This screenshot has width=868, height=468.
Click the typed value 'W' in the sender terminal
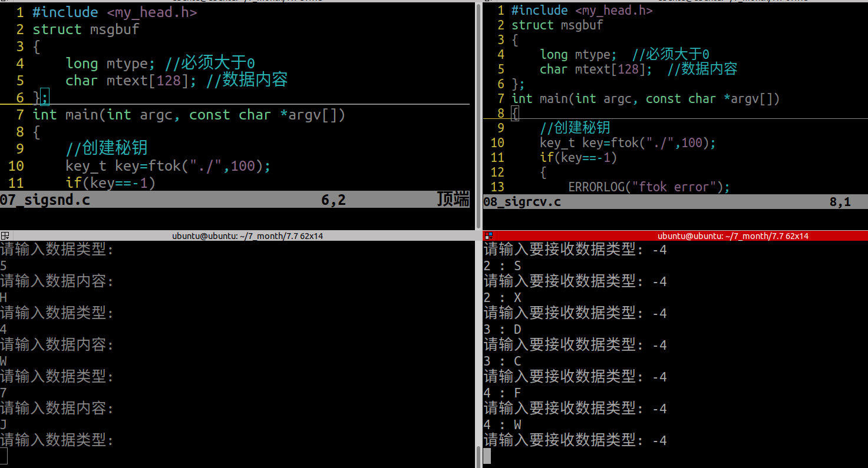(x=4, y=361)
